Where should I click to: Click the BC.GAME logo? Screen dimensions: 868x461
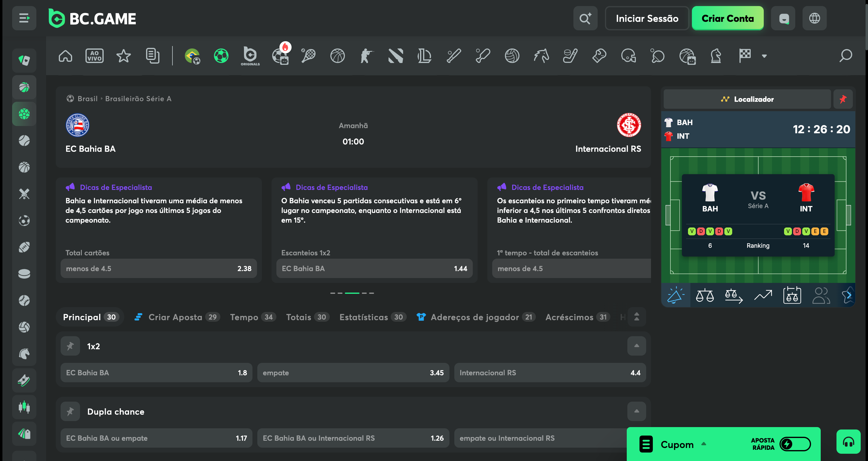click(x=92, y=18)
